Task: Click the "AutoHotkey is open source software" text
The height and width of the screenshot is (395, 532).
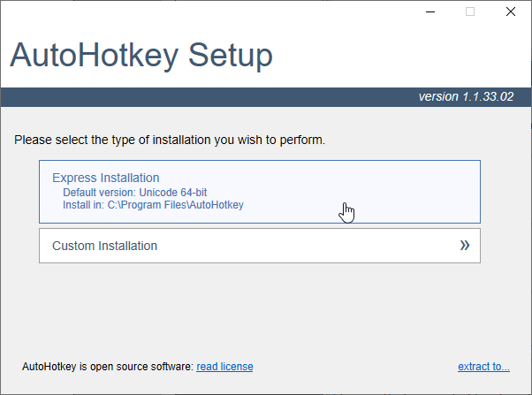Action: [107, 366]
